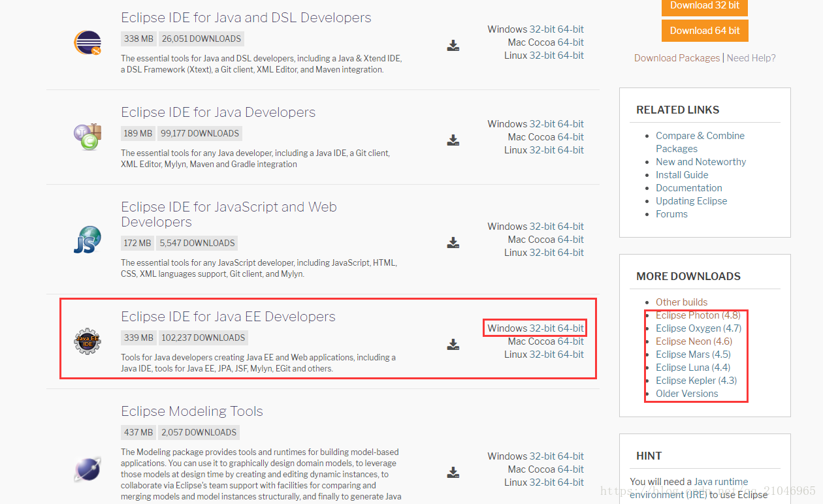
Task: Select Linux 32-bit for Eclipse Modeling Tools
Action: pyautogui.click(x=542, y=482)
